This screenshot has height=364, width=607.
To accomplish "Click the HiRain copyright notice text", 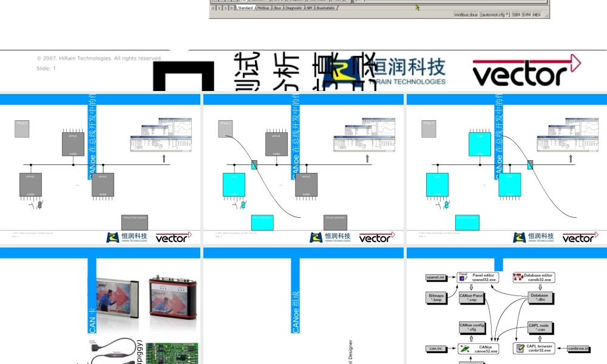I will pyautogui.click(x=99, y=58).
